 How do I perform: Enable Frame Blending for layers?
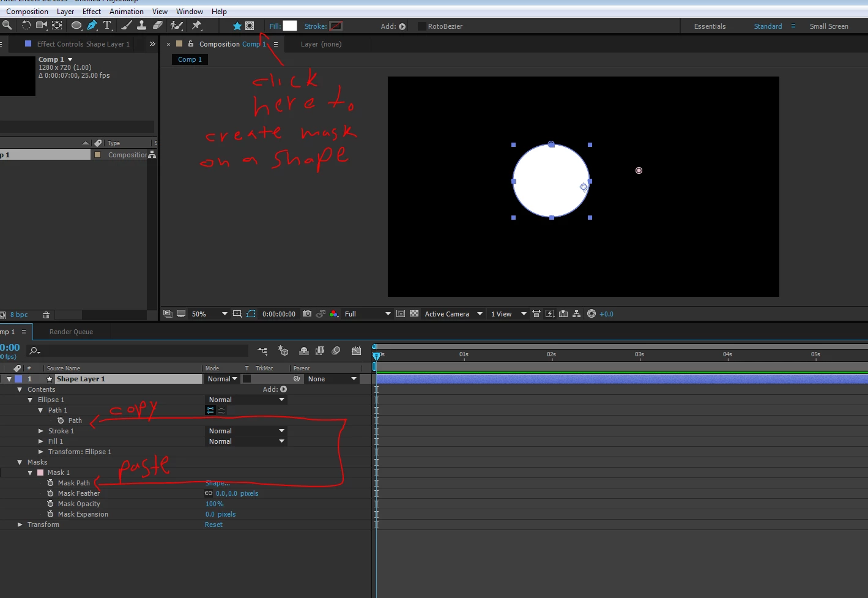pos(320,351)
